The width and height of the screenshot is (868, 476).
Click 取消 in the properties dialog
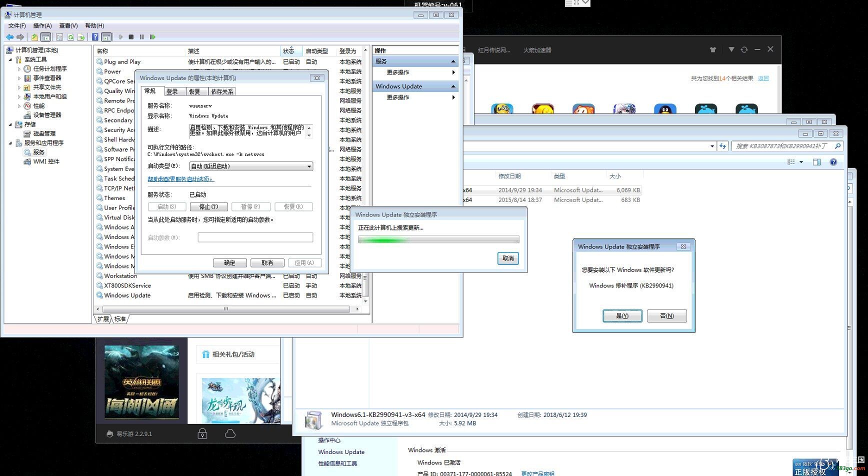pos(267,262)
